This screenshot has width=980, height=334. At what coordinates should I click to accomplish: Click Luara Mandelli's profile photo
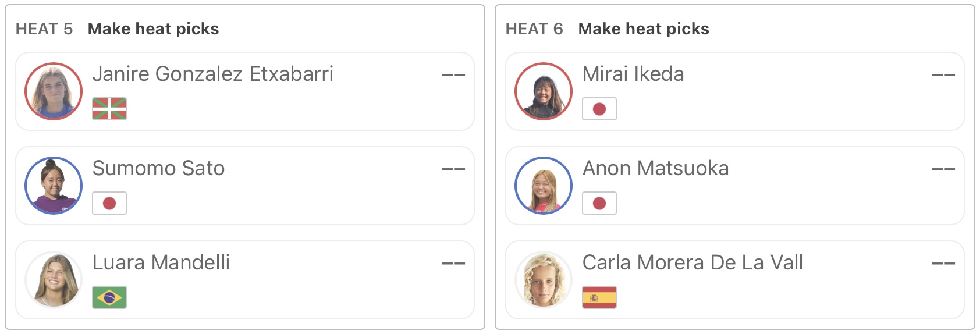pos(54,280)
